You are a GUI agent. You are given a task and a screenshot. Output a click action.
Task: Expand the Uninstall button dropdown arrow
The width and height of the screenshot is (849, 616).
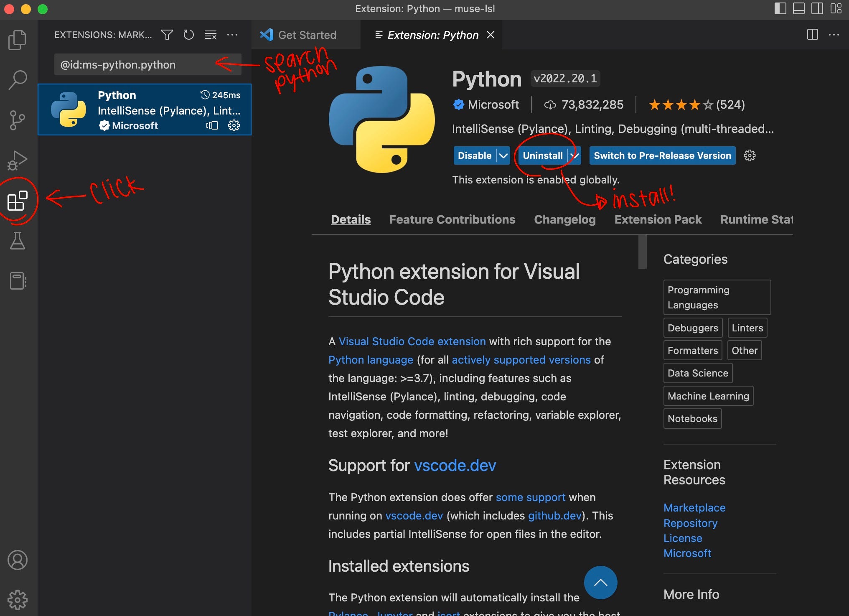(x=575, y=155)
